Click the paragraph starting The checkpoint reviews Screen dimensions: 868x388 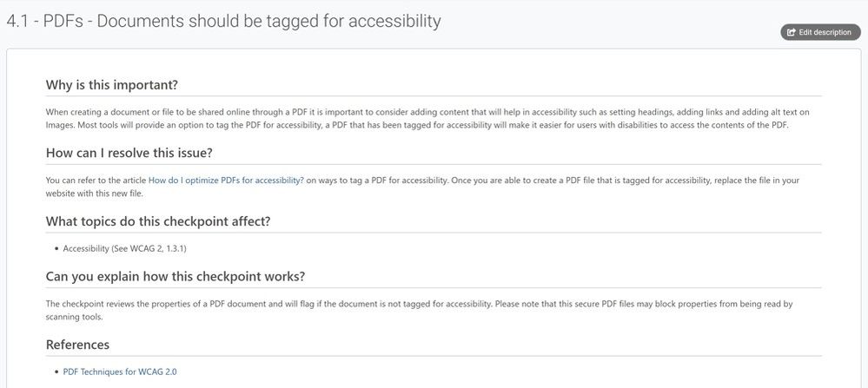point(419,311)
